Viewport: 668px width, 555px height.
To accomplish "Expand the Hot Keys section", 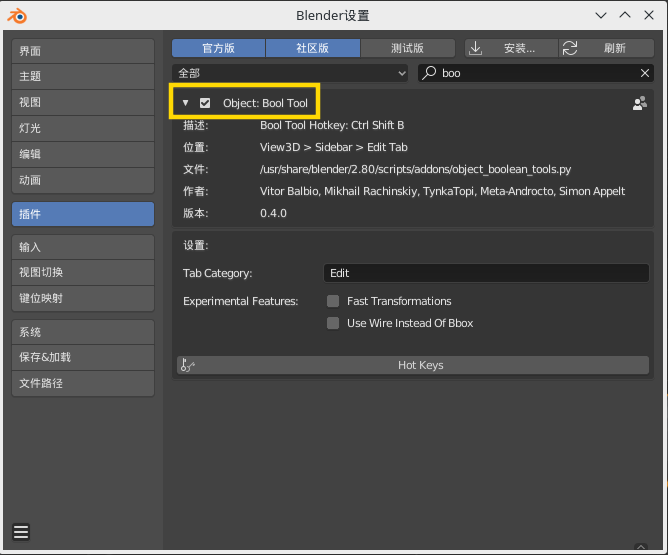I will (413, 365).
